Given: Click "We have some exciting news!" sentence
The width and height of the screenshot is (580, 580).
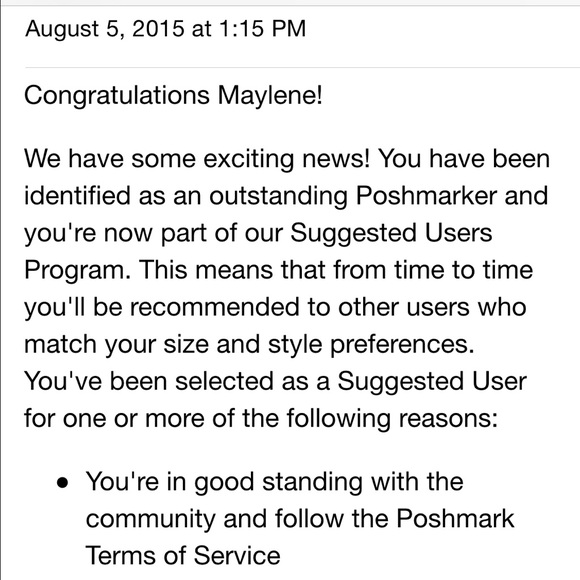Looking at the screenshot, I should [197, 159].
